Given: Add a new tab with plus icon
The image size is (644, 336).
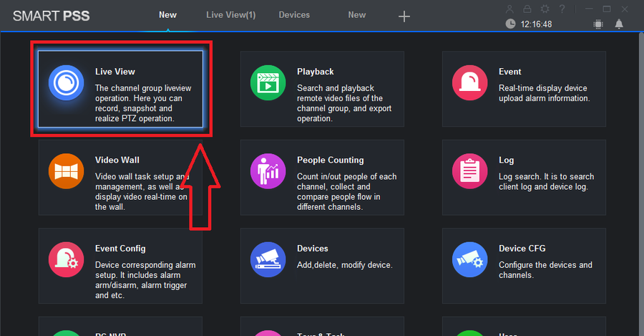Looking at the screenshot, I should click(x=404, y=16).
